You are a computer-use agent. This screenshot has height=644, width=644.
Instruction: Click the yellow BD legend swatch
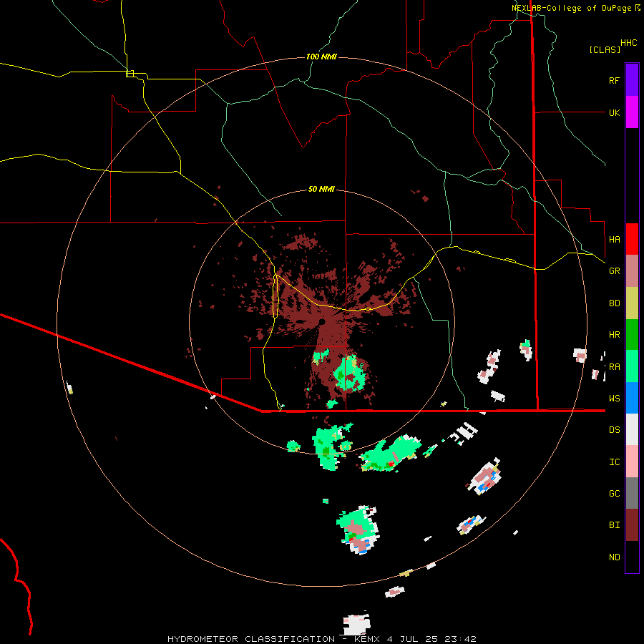[632, 303]
